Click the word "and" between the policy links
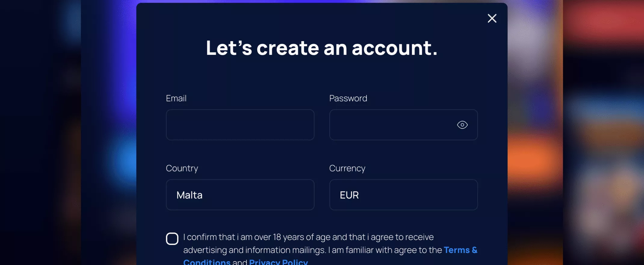The height and width of the screenshot is (265, 644). click(x=240, y=262)
